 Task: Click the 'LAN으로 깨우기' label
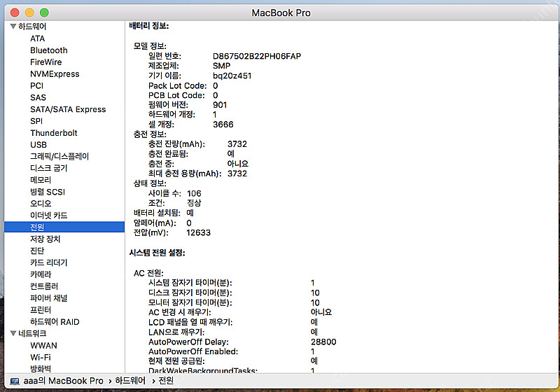point(176,332)
